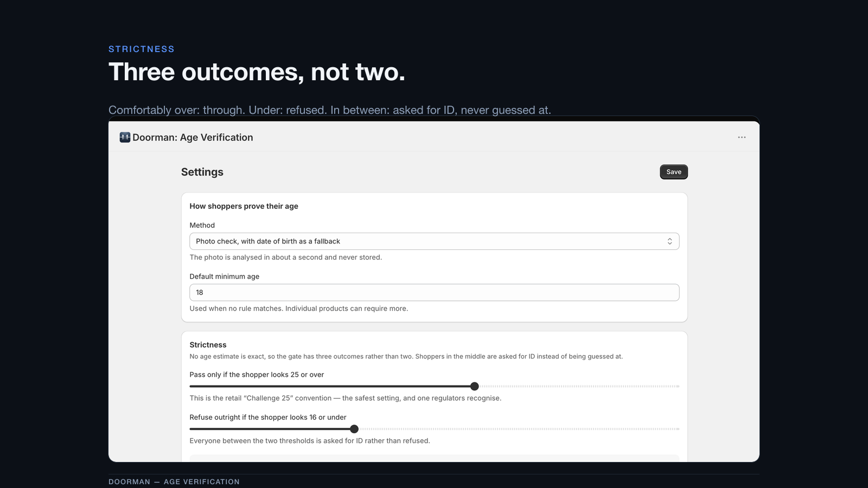
Task: Click the How shoppers prove their age heading
Action: 244,206
